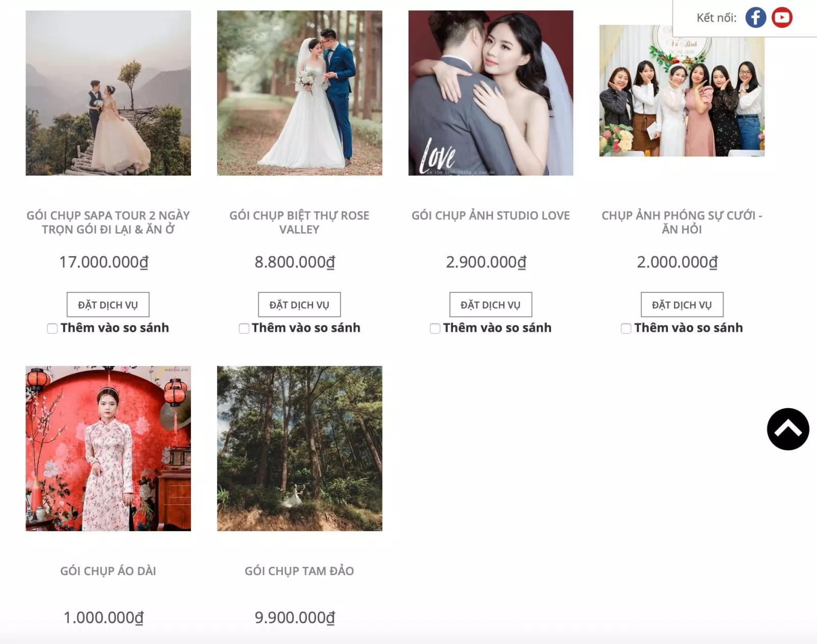Open the Facebook connect icon
This screenshot has height=644, width=817.
point(756,17)
